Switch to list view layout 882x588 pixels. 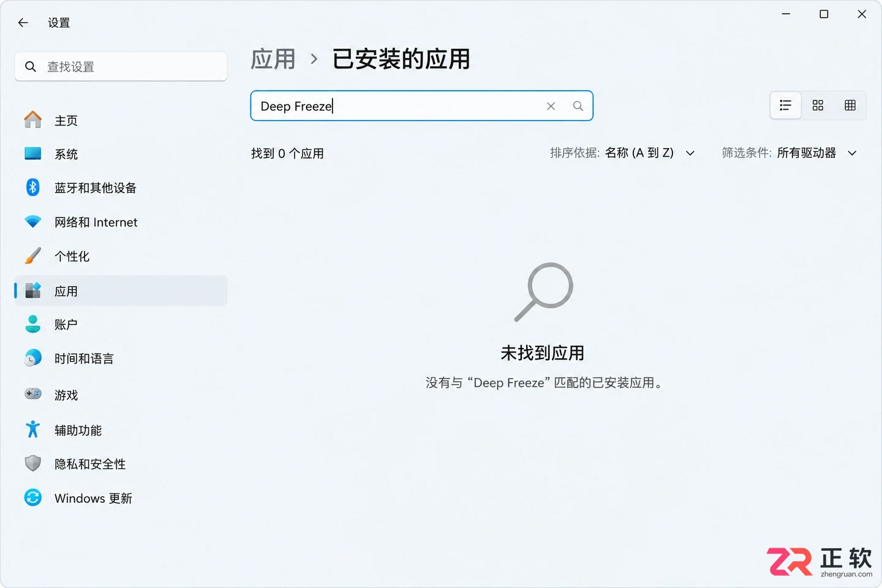(785, 105)
